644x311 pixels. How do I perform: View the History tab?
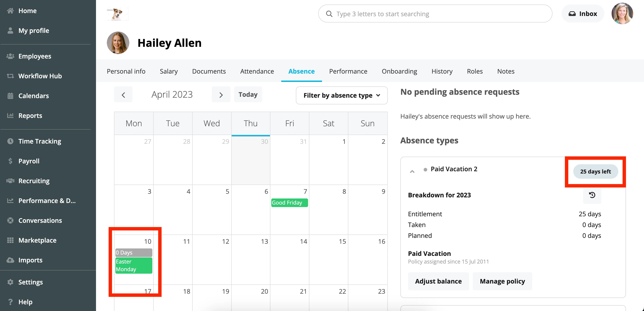(x=442, y=71)
